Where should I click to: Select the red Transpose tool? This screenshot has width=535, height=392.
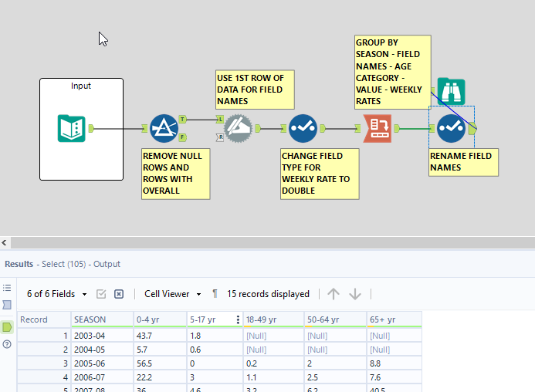[x=377, y=128]
